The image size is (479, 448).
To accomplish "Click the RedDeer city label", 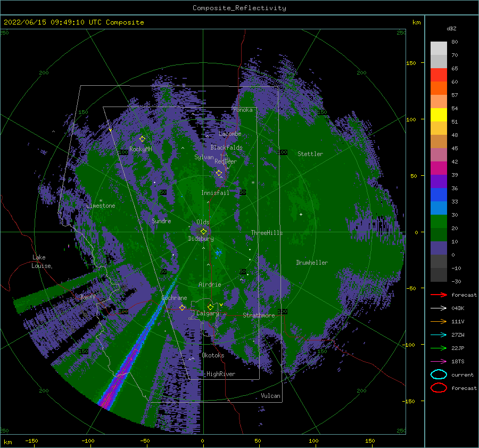I will pyautogui.click(x=226, y=161).
